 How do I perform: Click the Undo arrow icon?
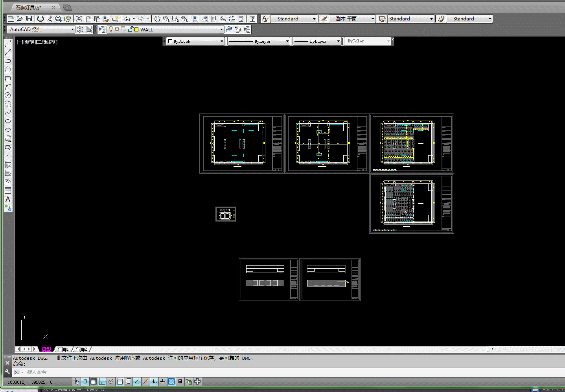(x=127, y=19)
